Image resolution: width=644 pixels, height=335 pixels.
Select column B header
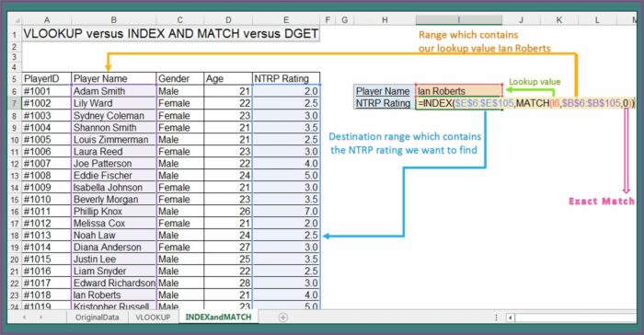114,19
